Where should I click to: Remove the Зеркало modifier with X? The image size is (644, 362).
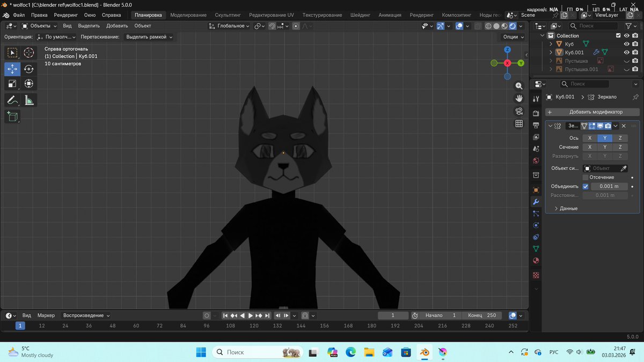tap(624, 126)
